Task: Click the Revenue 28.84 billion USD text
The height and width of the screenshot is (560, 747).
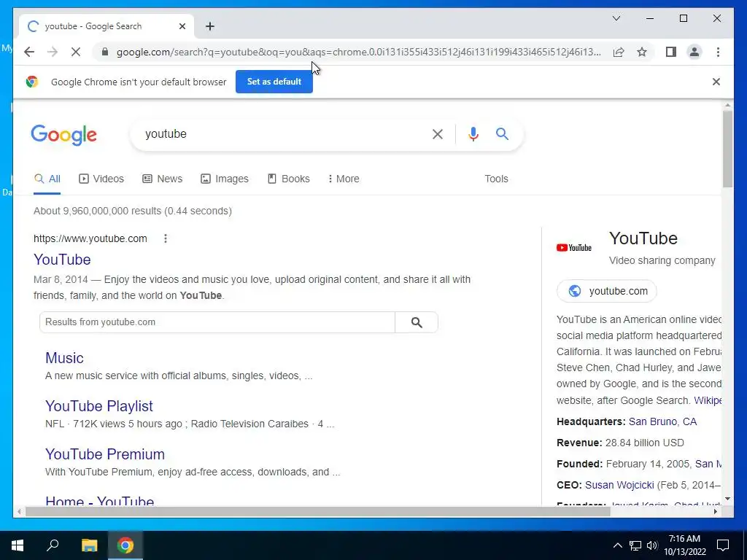Action: point(620,443)
